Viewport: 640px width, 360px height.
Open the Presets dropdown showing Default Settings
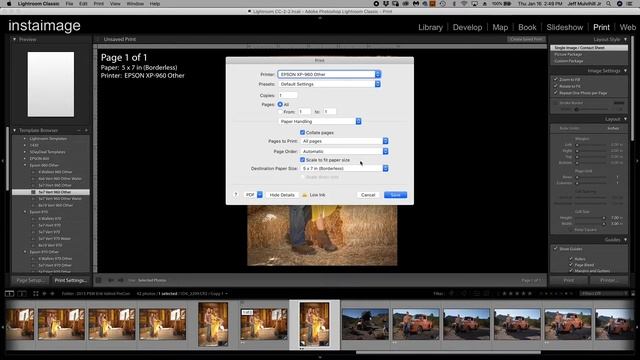(329, 84)
